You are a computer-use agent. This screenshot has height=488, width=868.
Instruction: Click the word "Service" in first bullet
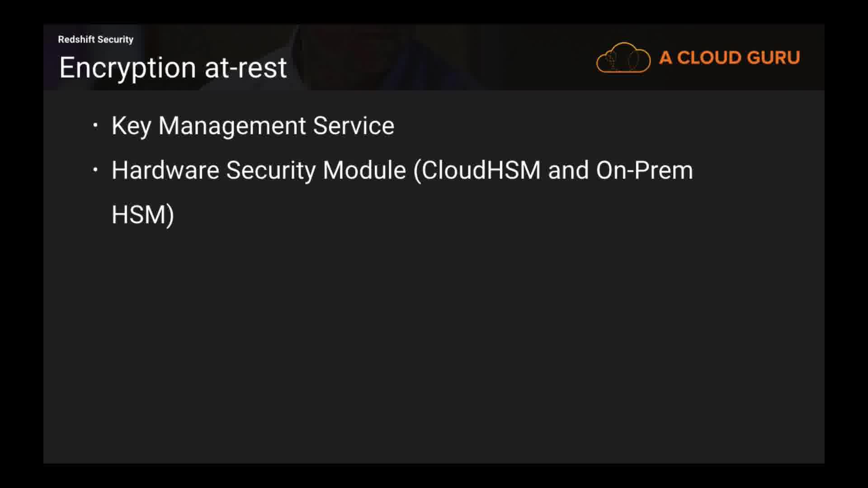click(x=353, y=126)
